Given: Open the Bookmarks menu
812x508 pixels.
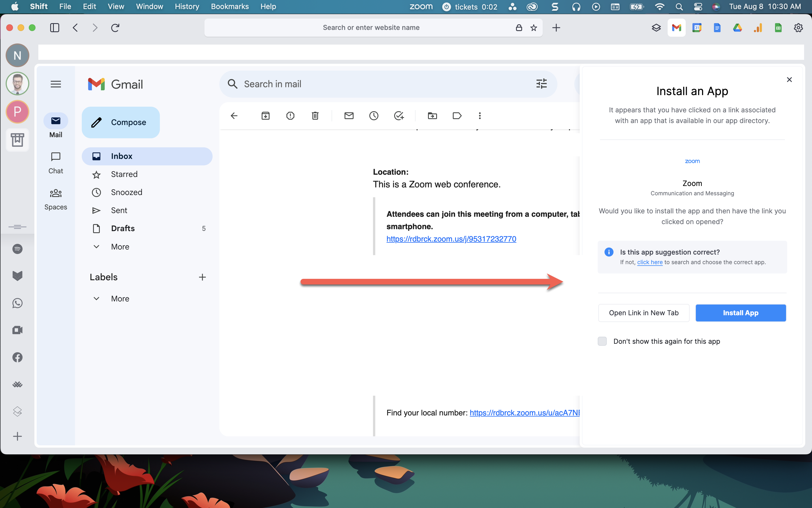Looking at the screenshot, I should click(x=230, y=6).
